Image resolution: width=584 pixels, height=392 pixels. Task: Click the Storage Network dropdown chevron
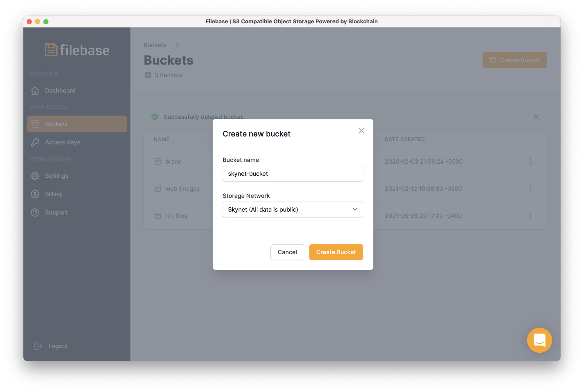tap(355, 209)
